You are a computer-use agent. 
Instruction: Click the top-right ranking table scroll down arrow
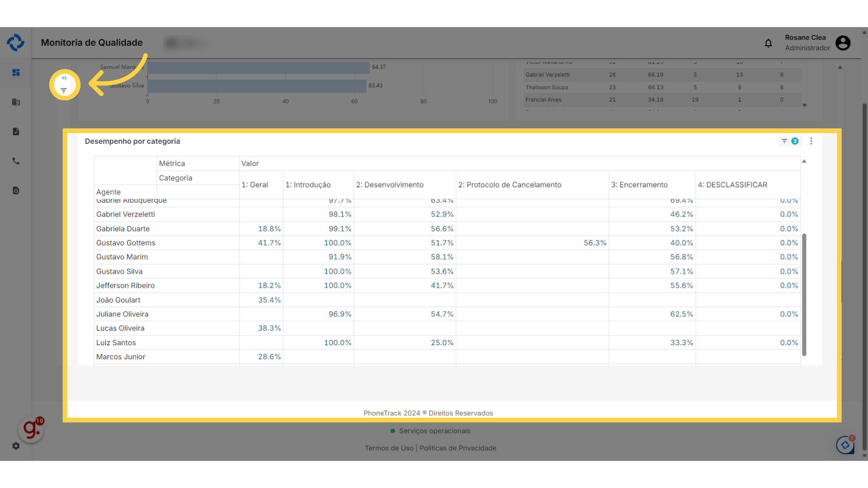[x=805, y=105]
